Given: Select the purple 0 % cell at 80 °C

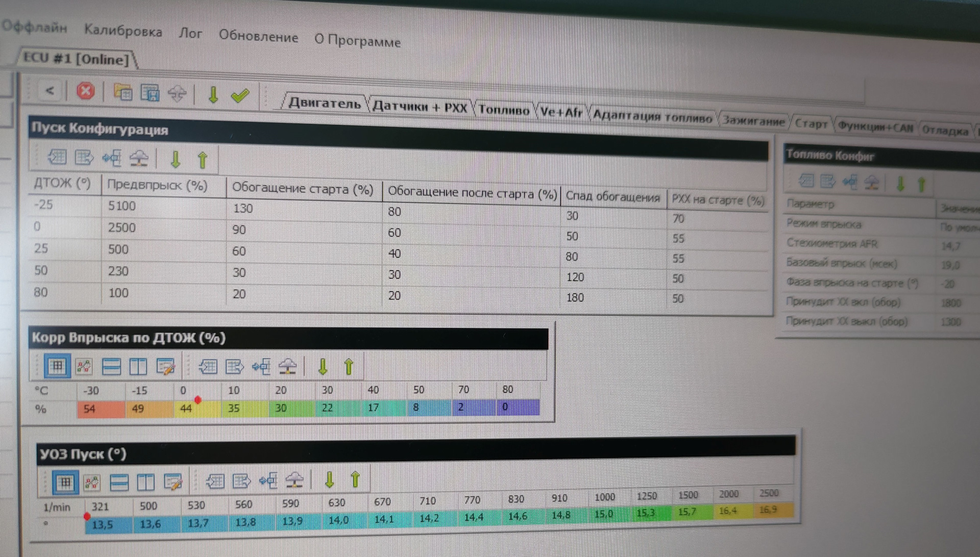Looking at the screenshot, I should coord(518,407).
